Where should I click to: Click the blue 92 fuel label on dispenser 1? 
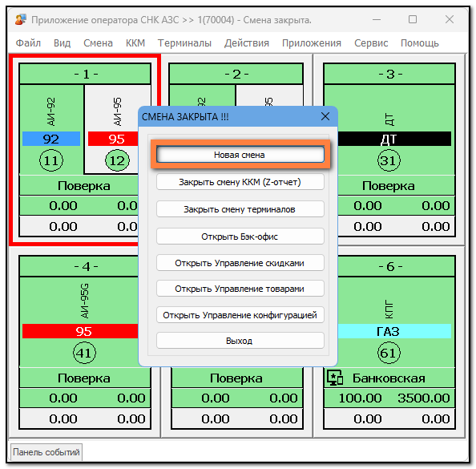[x=51, y=139]
